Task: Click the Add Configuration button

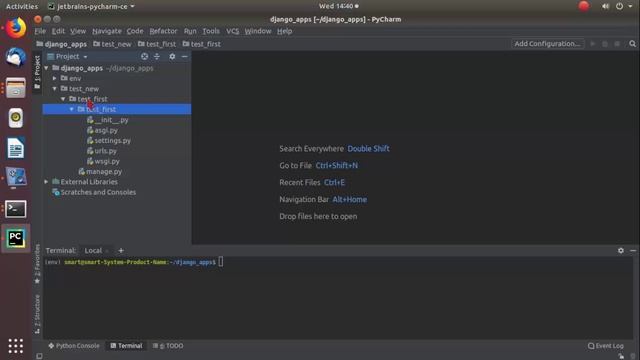Action: point(547,44)
